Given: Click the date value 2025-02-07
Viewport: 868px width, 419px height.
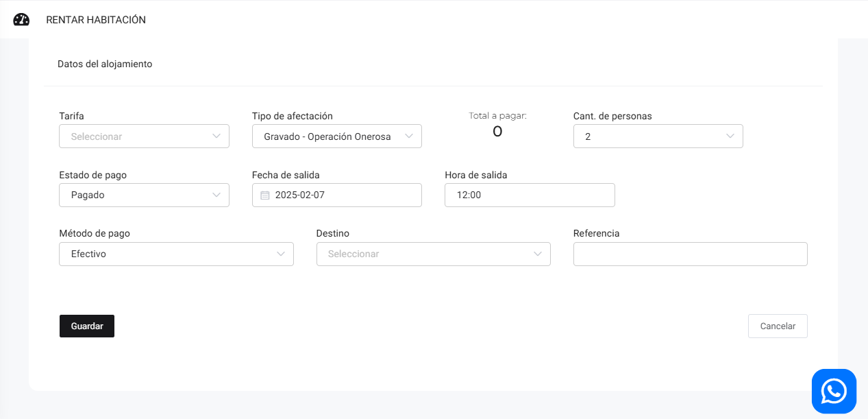Looking at the screenshot, I should click(300, 195).
